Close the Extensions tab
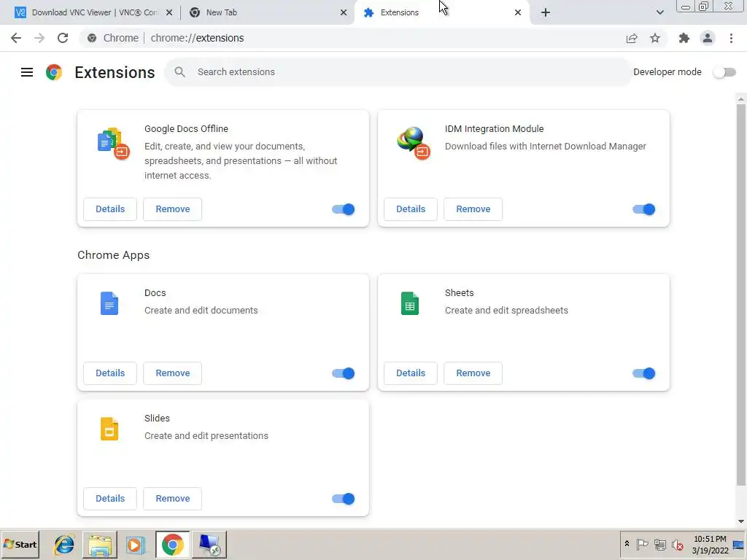 [518, 12]
